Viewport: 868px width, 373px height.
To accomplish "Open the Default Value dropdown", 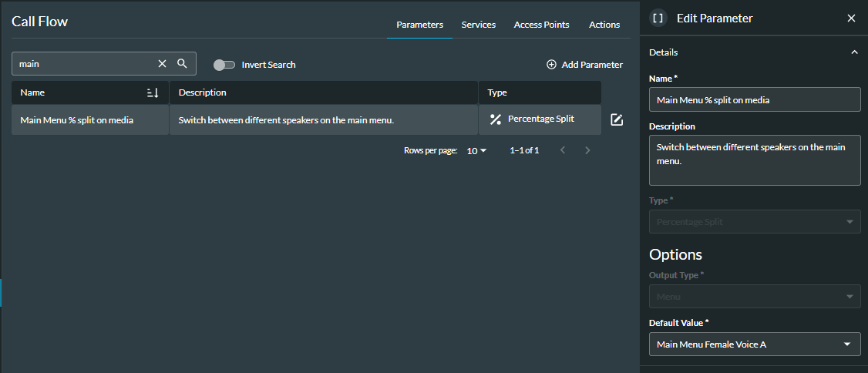I will (x=755, y=344).
